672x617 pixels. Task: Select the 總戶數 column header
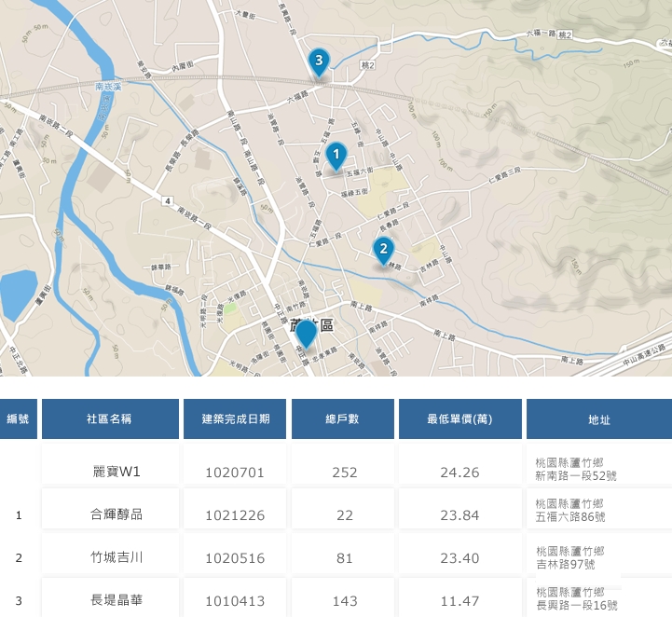click(x=344, y=419)
